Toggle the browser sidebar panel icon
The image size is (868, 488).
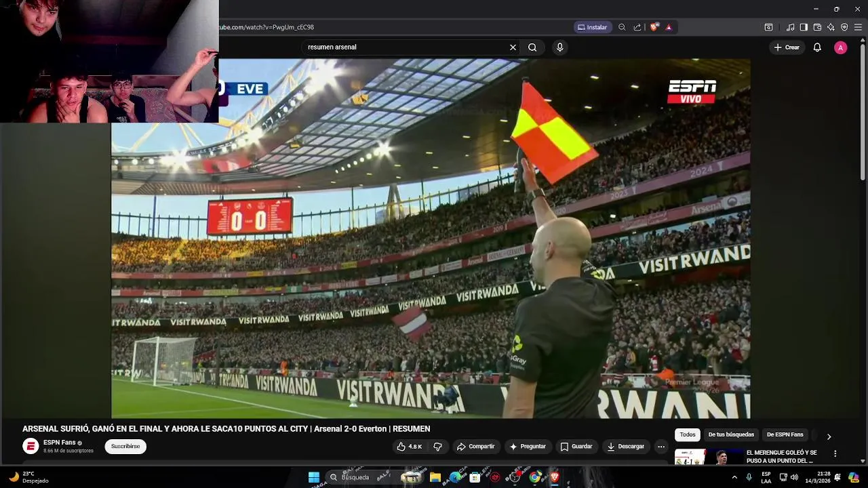click(x=804, y=27)
